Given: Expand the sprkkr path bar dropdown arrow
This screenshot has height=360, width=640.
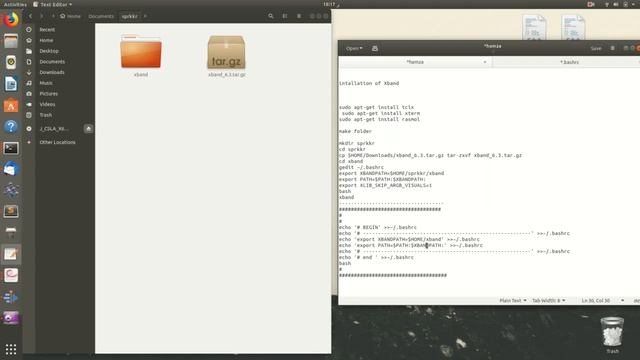Looking at the screenshot, I should [x=145, y=16].
